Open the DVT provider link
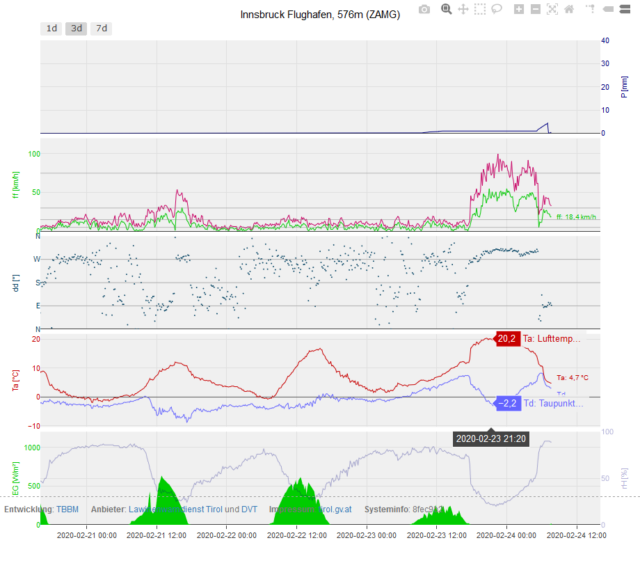This screenshot has height=561, width=640. click(x=249, y=509)
